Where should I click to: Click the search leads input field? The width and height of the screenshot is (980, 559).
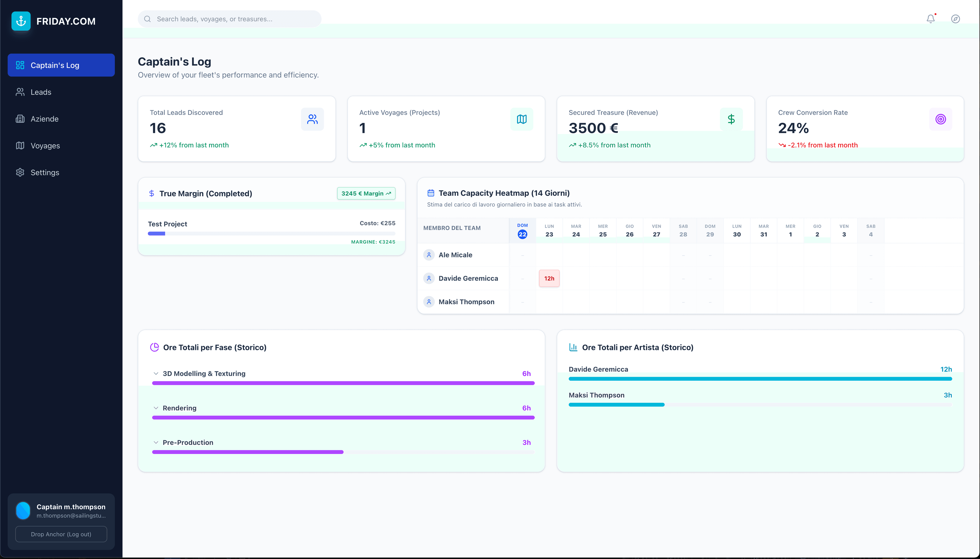pos(229,18)
